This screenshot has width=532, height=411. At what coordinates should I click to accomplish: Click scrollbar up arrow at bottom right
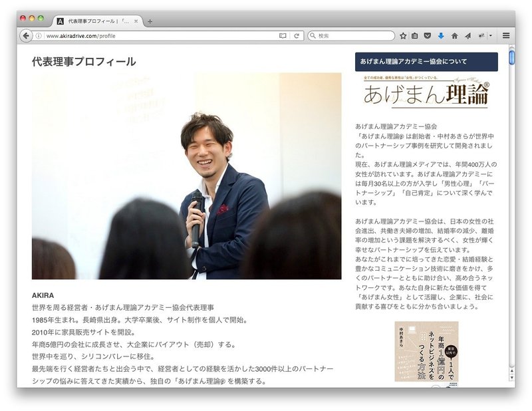coord(512,371)
